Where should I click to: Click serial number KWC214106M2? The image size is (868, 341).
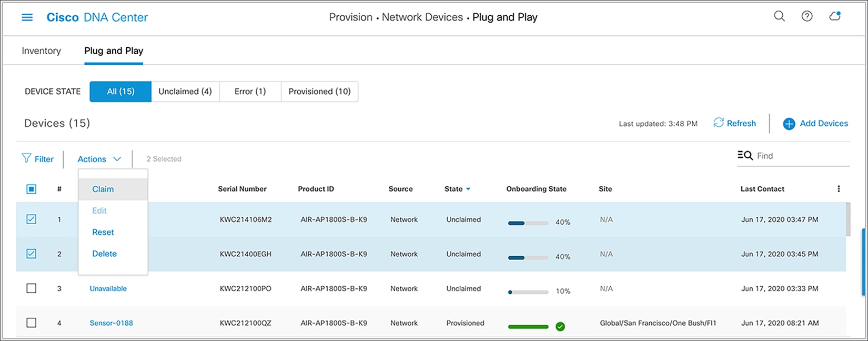click(246, 219)
